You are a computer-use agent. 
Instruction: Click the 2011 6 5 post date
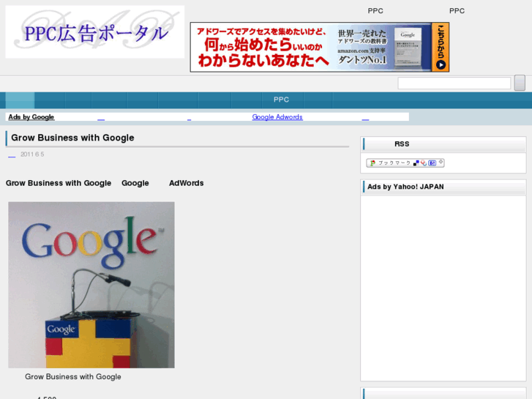pyautogui.click(x=32, y=154)
